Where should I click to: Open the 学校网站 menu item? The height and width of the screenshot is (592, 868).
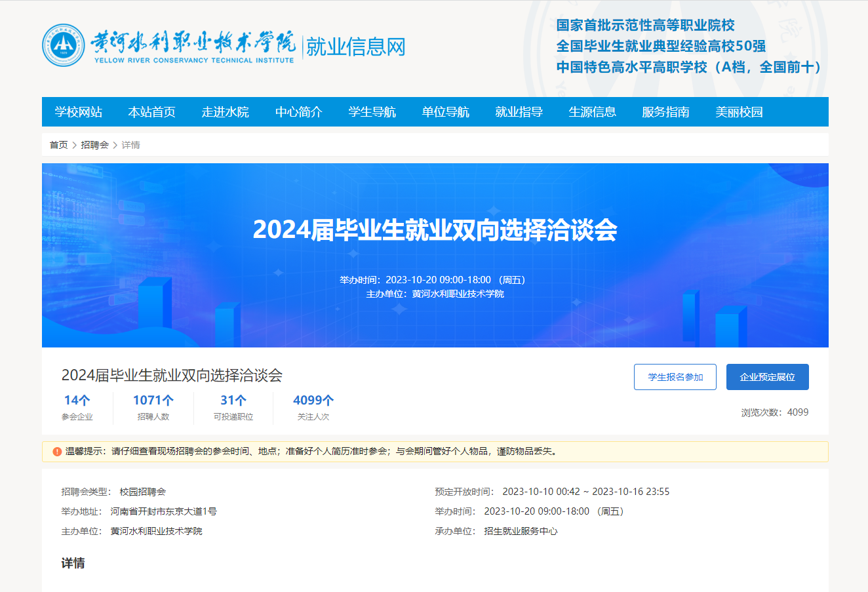(79, 112)
